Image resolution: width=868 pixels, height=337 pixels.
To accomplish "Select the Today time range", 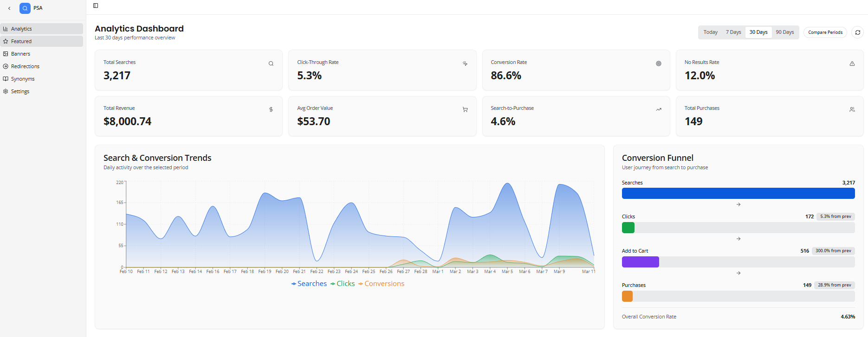I will click(710, 32).
